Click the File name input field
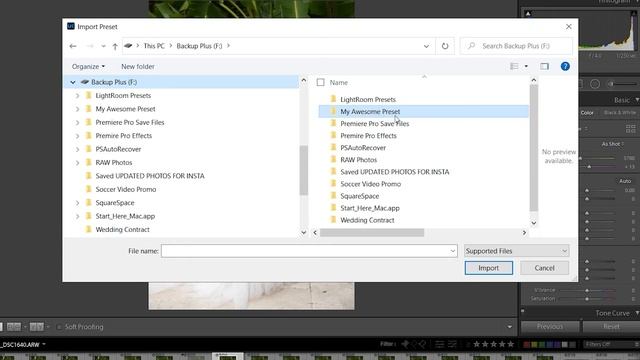Viewport: 640px width, 360px height. point(305,251)
